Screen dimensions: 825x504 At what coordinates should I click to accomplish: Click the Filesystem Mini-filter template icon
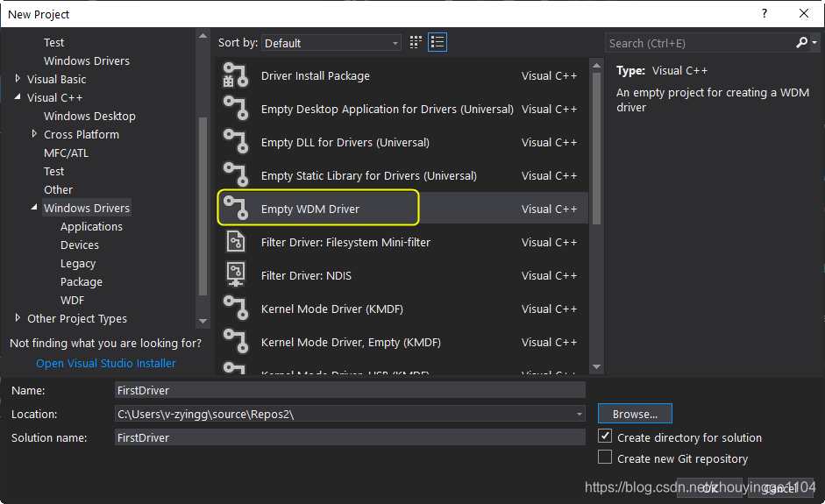click(235, 241)
